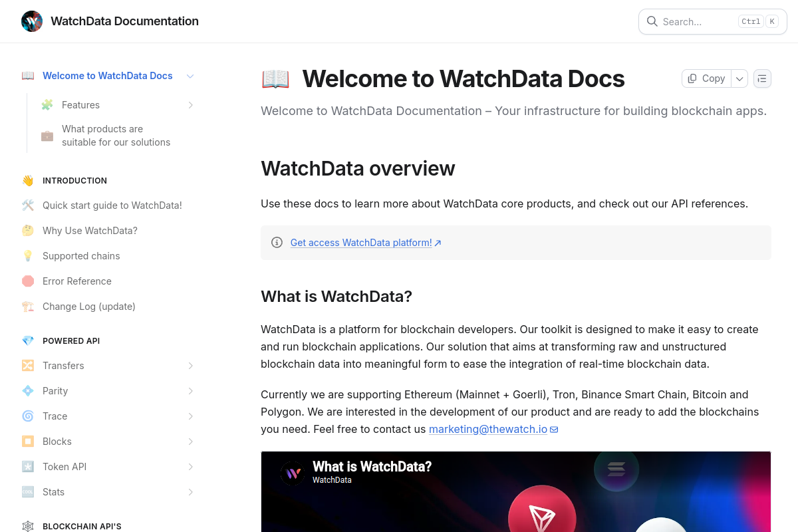
Task: Click the tools icon beside Quick start guide
Action: (28, 205)
